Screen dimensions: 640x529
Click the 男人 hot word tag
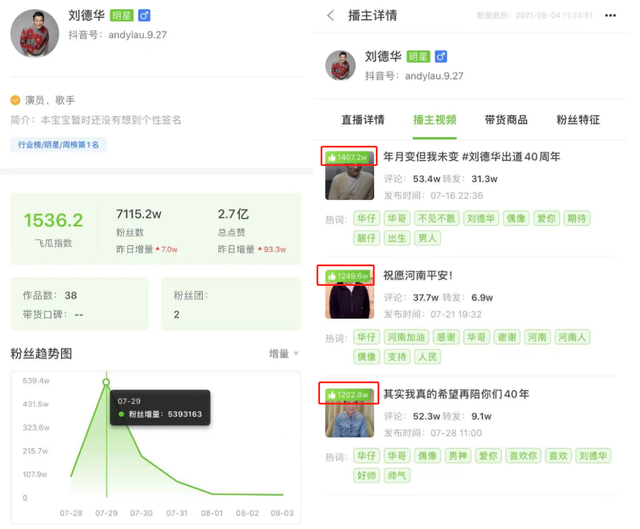pos(427,238)
